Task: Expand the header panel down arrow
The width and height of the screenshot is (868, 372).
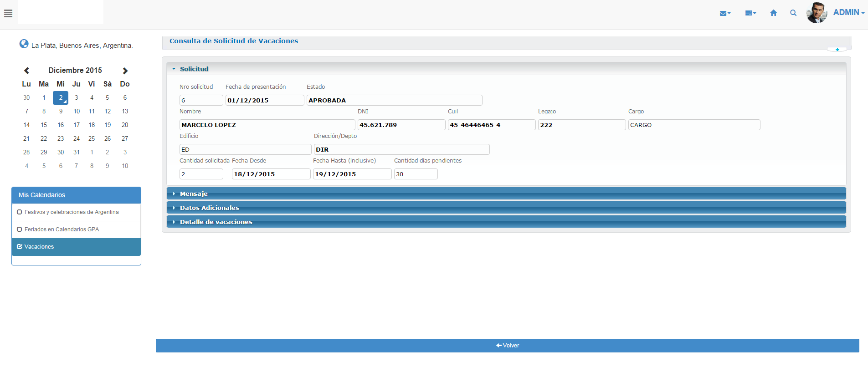Action: (837, 49)
